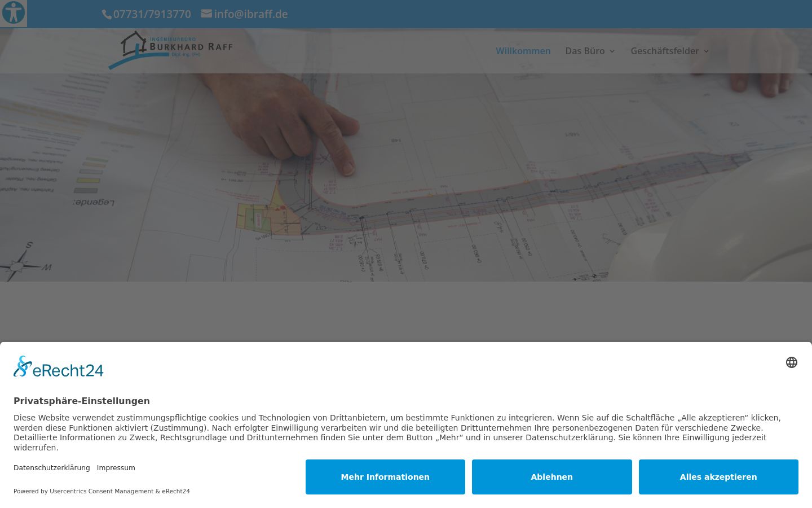Click the eRecht24 logo

coord(59,367)
